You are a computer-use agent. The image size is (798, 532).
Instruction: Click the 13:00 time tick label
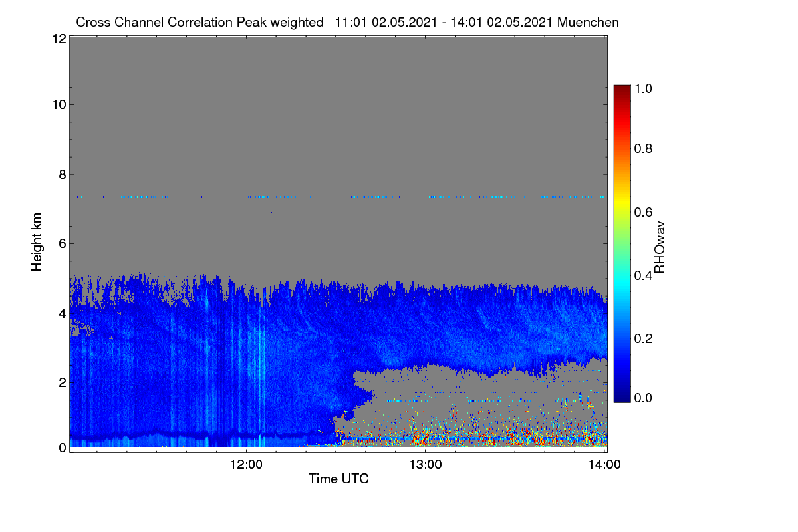click(x=426, y=465)
